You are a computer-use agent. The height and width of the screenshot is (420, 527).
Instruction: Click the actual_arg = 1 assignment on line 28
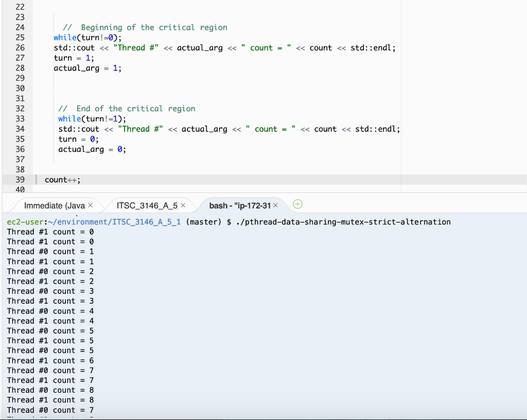tap(87, 68)
